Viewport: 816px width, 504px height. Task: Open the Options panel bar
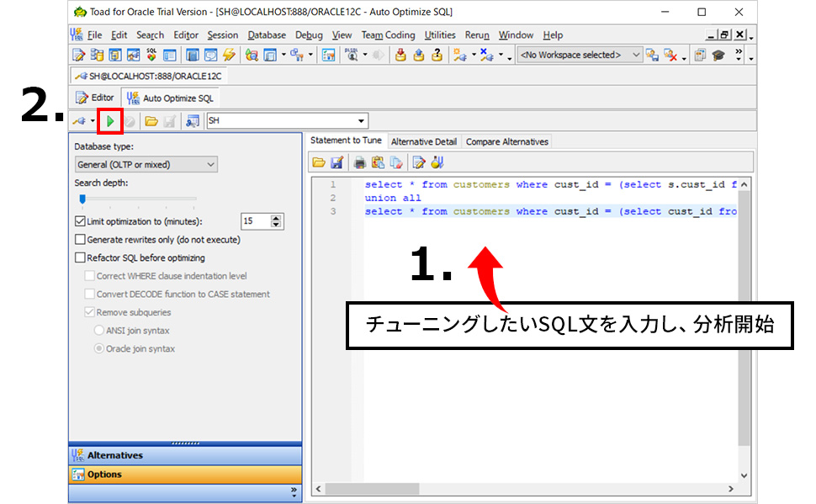[185, 475]
